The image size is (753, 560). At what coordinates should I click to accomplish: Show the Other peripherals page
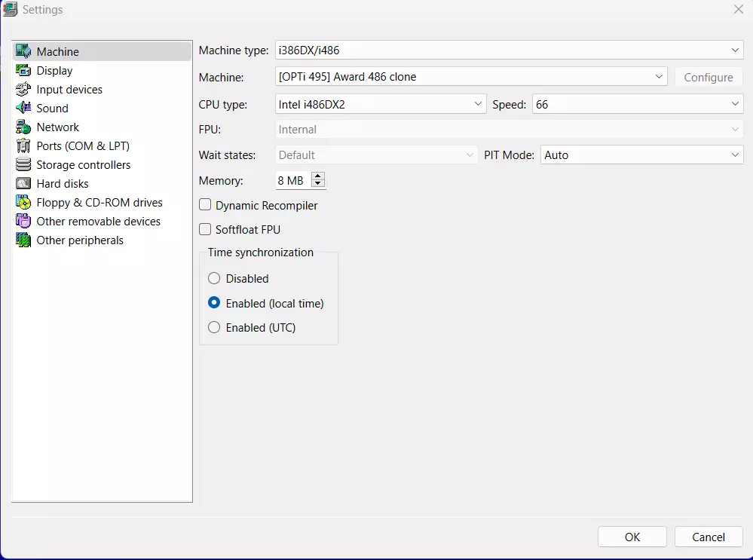(103, 240)
